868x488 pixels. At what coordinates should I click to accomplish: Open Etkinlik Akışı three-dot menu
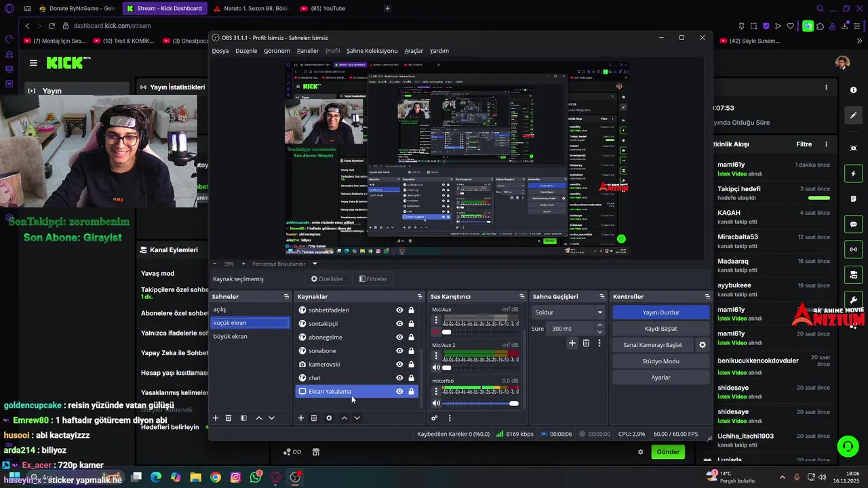tap(826, 144)
